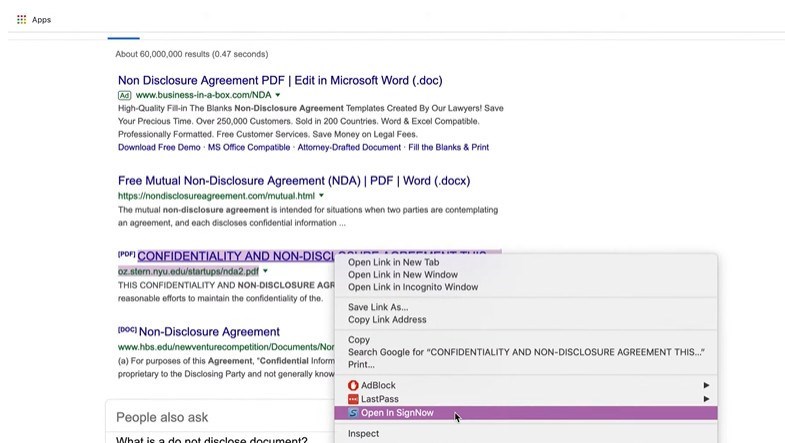
Task: Click 'About 60,000,000 results' text
Action: point(192,54)
